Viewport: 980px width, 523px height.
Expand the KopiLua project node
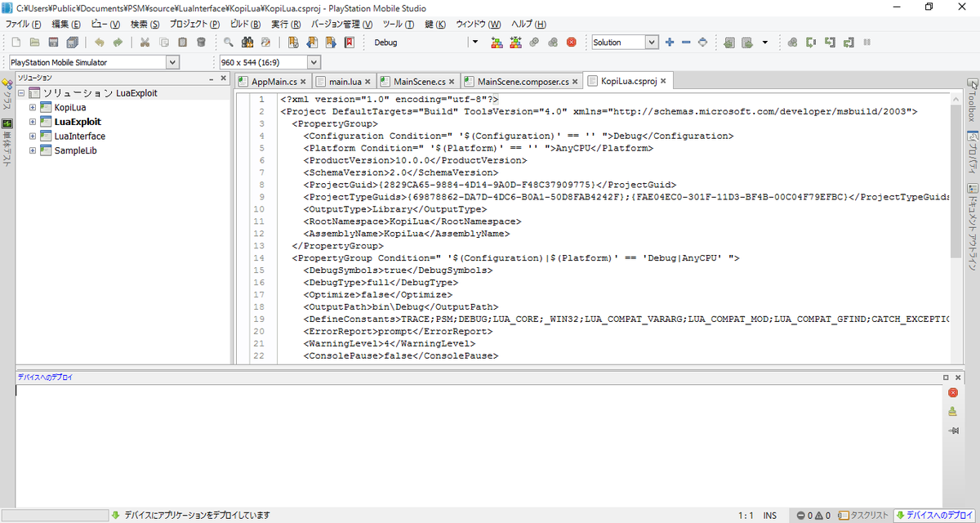pyautogui.click(x=33, y=108)
